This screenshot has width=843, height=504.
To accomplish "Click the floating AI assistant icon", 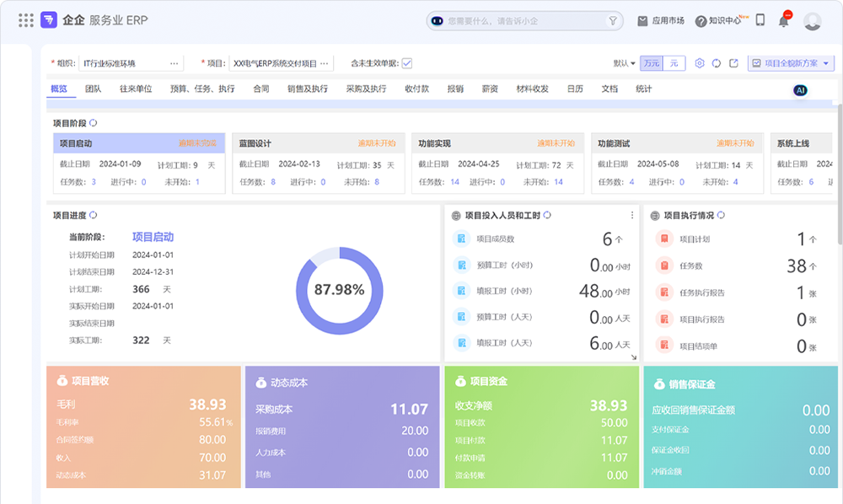I will pyautogui.click(x=801, y=90).
